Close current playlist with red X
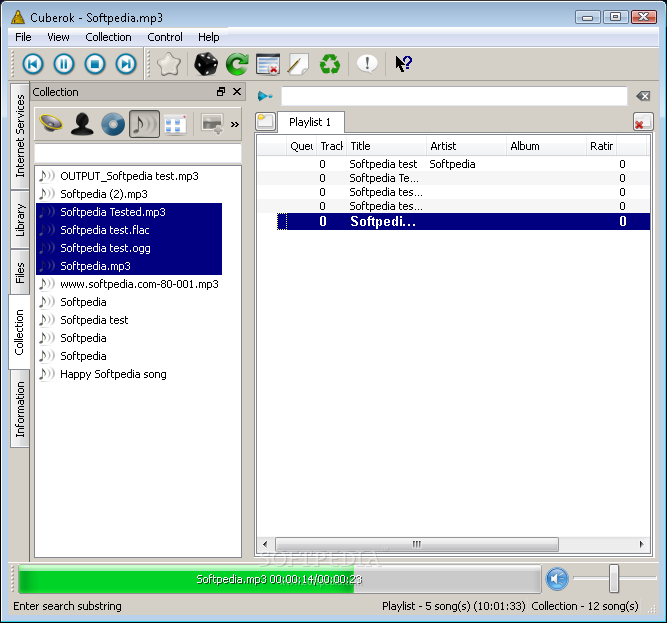667x623 pixels. click(x=642, y=122)
